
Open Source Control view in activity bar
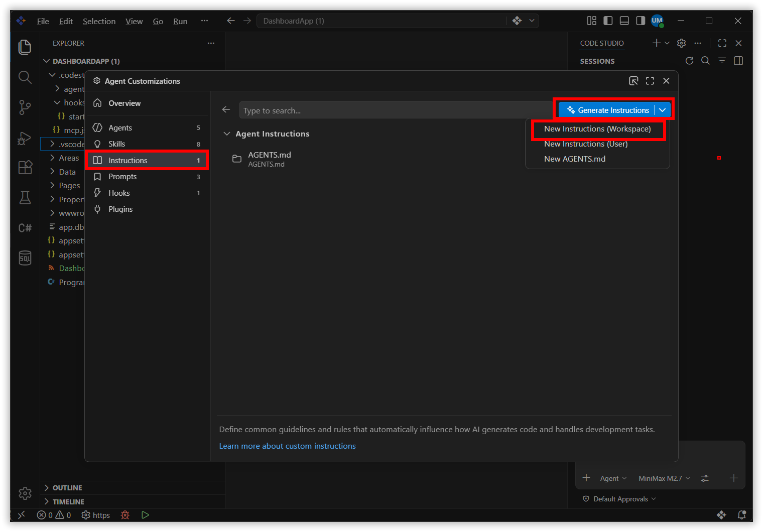point(25,107)
